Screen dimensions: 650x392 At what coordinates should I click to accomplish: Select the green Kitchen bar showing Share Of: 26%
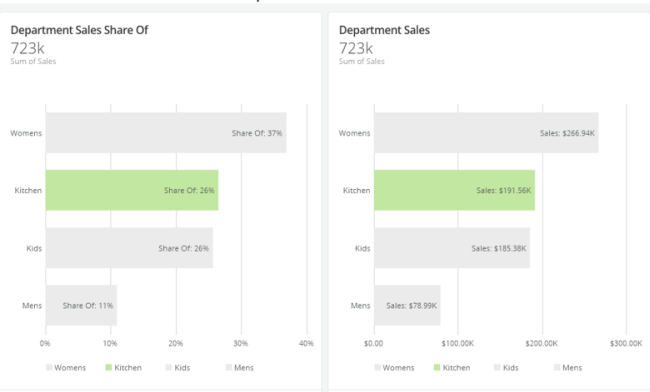tap(132, 190)
